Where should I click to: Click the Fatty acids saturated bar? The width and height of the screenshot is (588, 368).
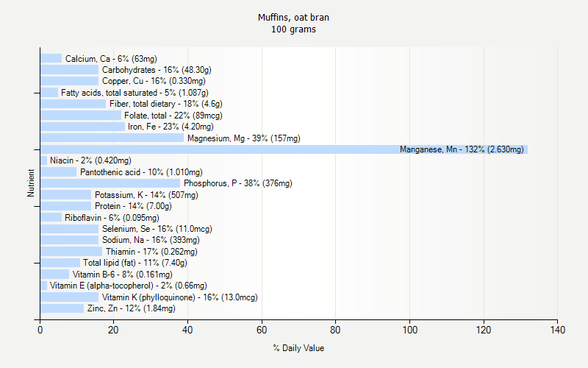pos(49,93)
